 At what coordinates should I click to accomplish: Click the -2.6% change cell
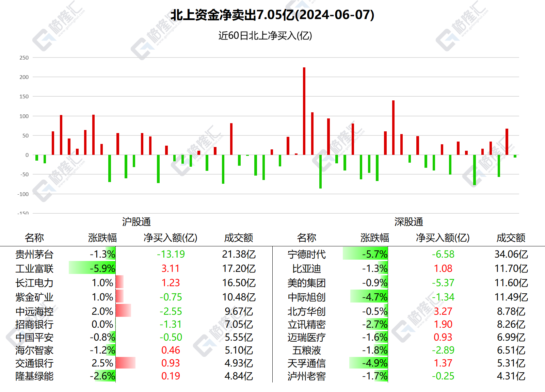pyautogui.click(x=102, y=376)
